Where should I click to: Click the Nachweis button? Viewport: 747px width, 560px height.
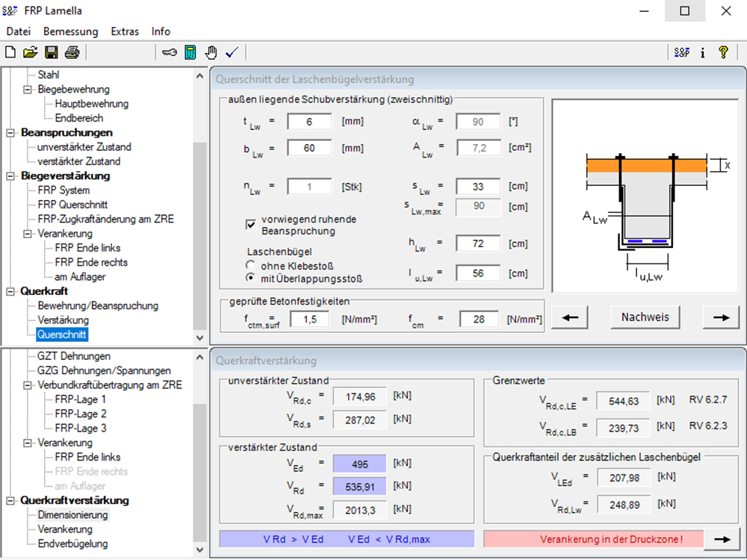645,317
